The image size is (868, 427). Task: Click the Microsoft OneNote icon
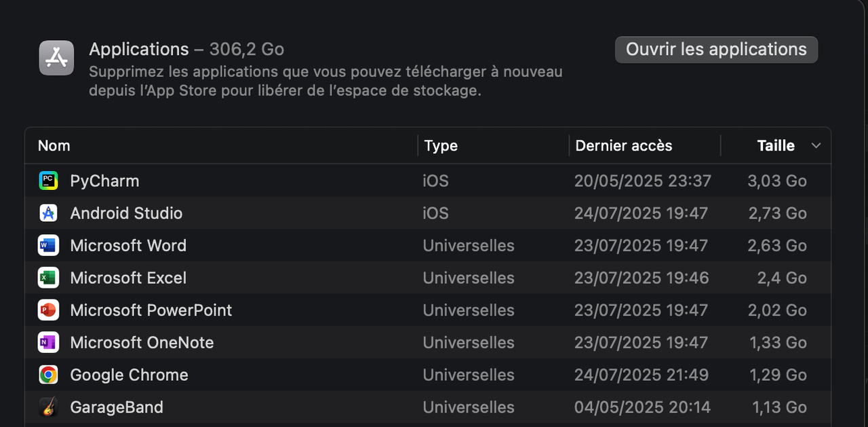[x=48, y=343]
